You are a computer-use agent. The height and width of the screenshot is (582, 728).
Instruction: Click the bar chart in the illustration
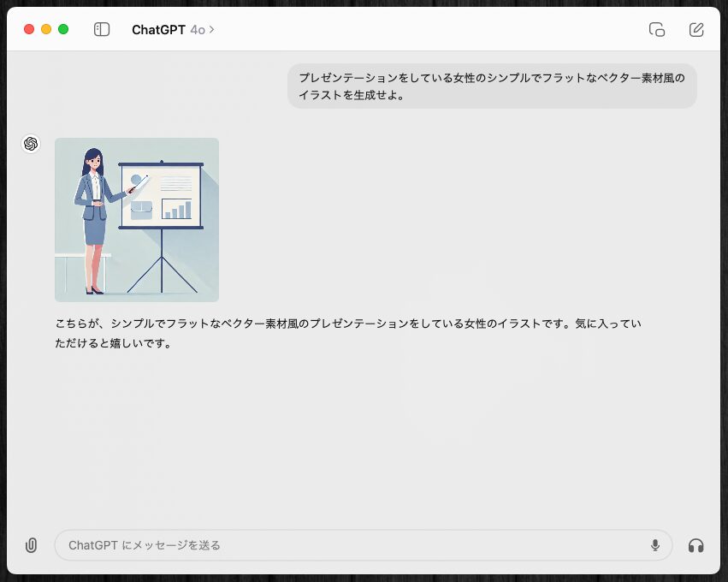point(177,209)
